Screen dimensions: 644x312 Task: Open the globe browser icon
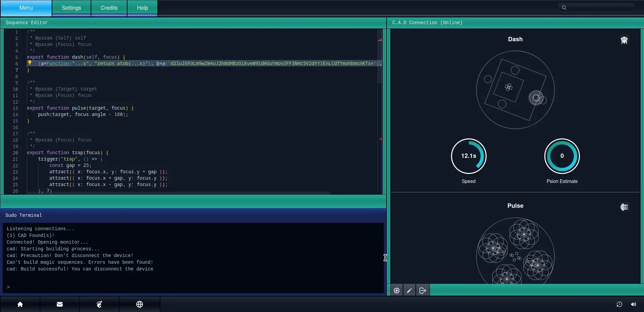point(140,304)
